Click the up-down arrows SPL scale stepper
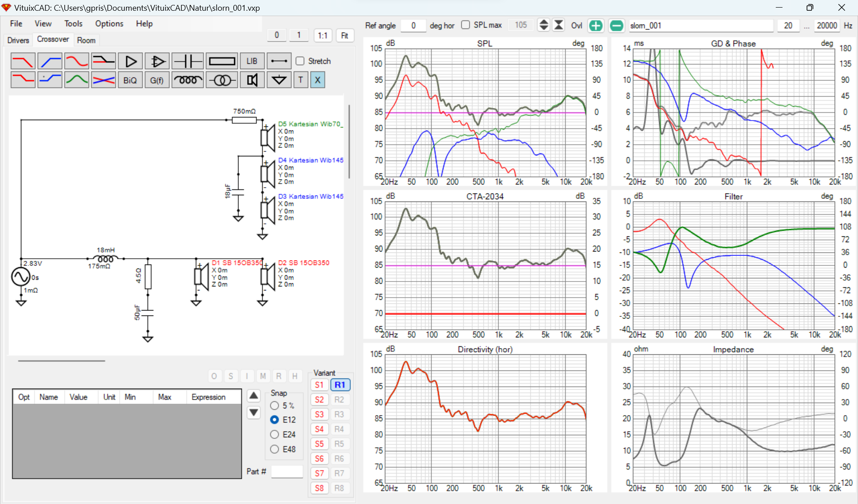 pyautogui.click(x=543, y=25)
